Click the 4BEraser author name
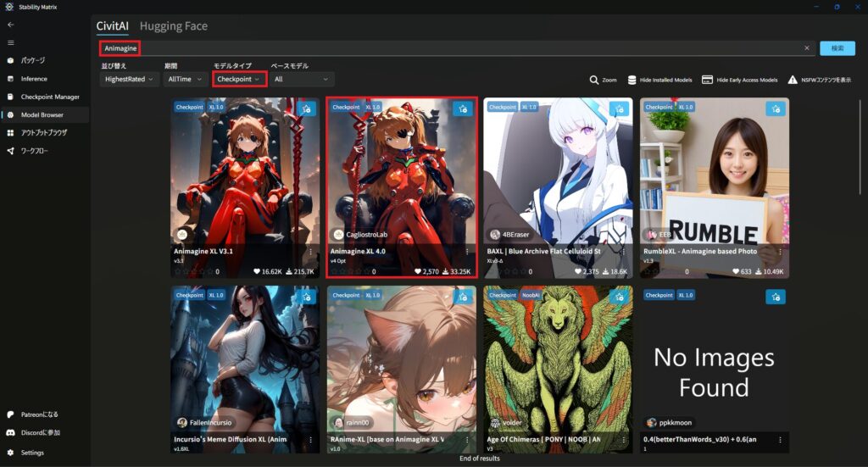The width and height of the screenshot is (868, 467). [x=515, y=235]
